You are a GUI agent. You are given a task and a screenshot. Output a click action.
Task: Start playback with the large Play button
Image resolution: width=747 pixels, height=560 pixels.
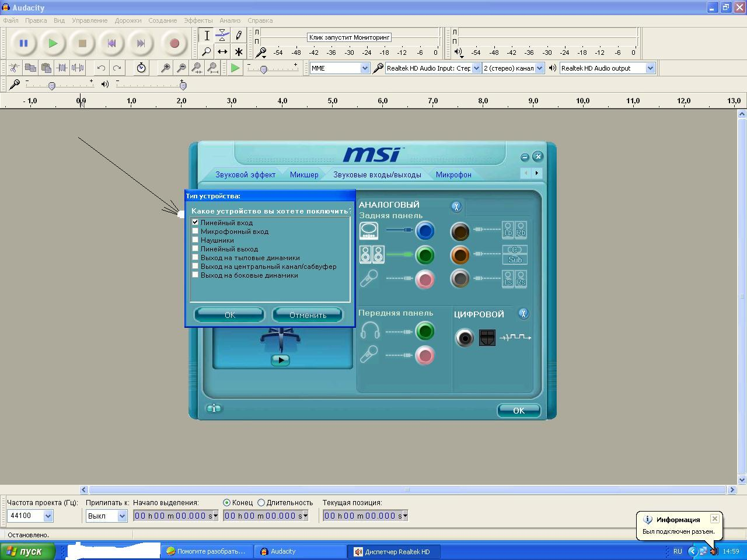pos(53,43)
